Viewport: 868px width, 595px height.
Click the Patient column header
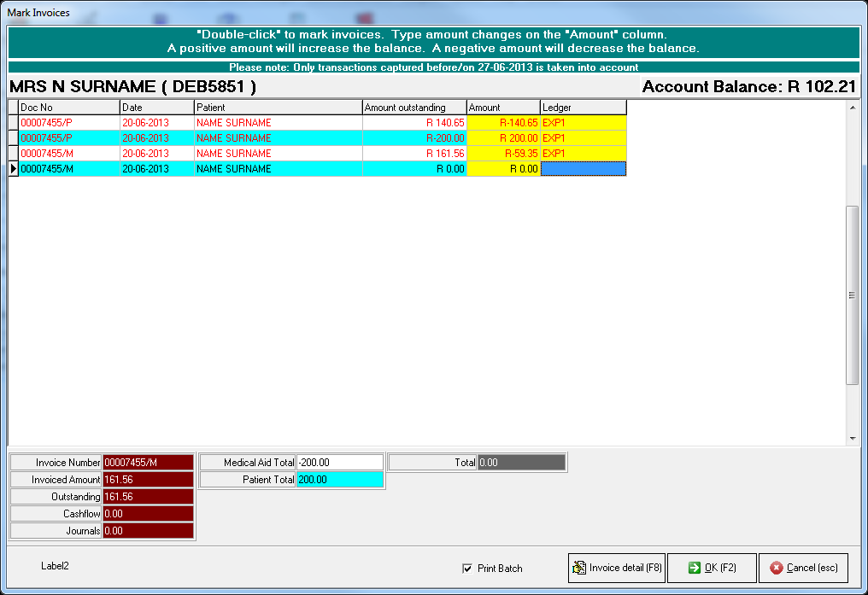click(278, 108)
